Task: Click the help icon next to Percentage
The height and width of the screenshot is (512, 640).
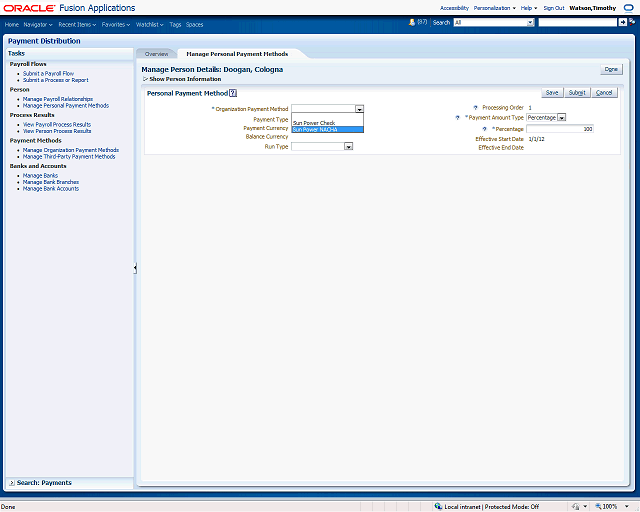Action: pyautogui.click(x=484, y=128)
